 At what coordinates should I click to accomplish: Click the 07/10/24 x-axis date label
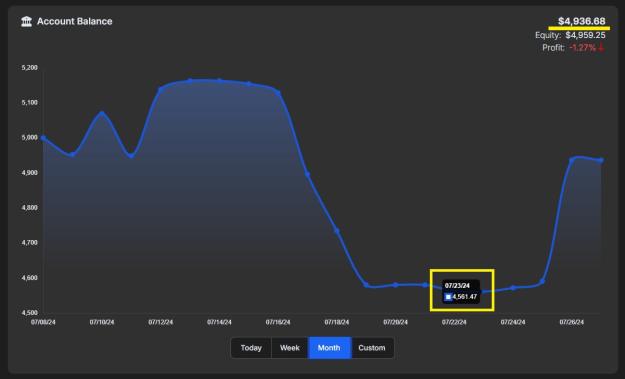(102, 322)
